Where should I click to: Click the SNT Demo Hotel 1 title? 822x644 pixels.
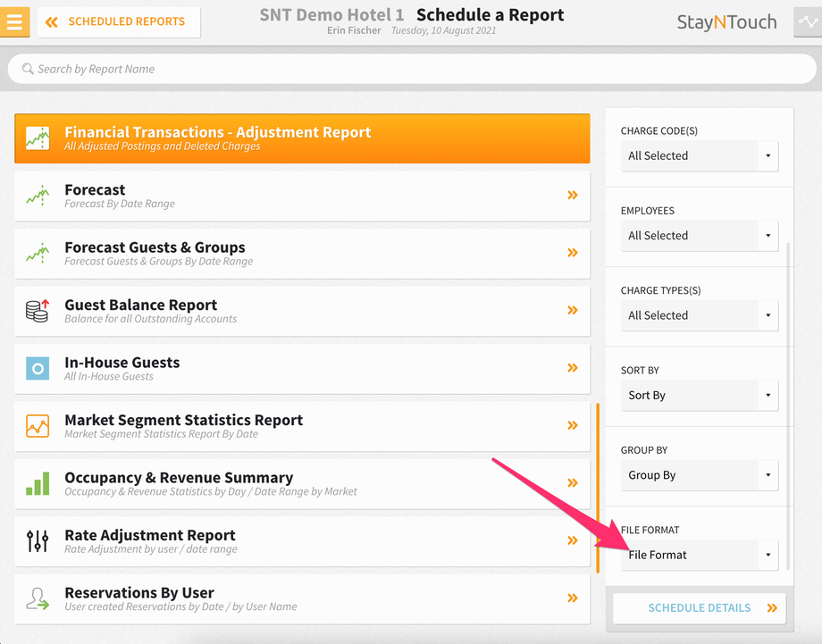click(331, 14)
